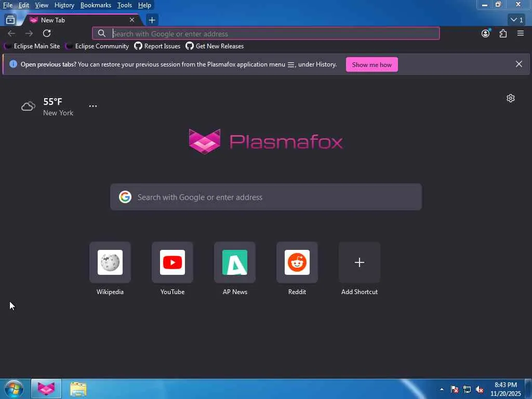Open the Eclipse Community bookmark

[97, 46]
